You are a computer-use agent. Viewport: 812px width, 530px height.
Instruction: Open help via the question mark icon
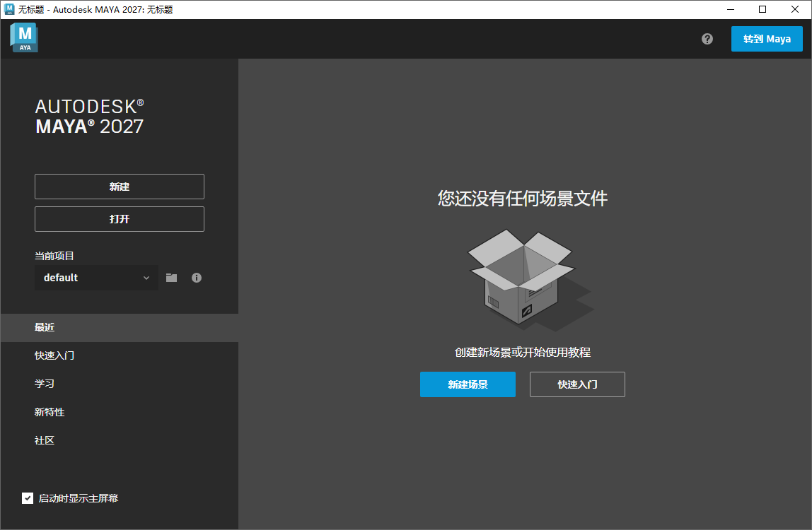[707, 39]
